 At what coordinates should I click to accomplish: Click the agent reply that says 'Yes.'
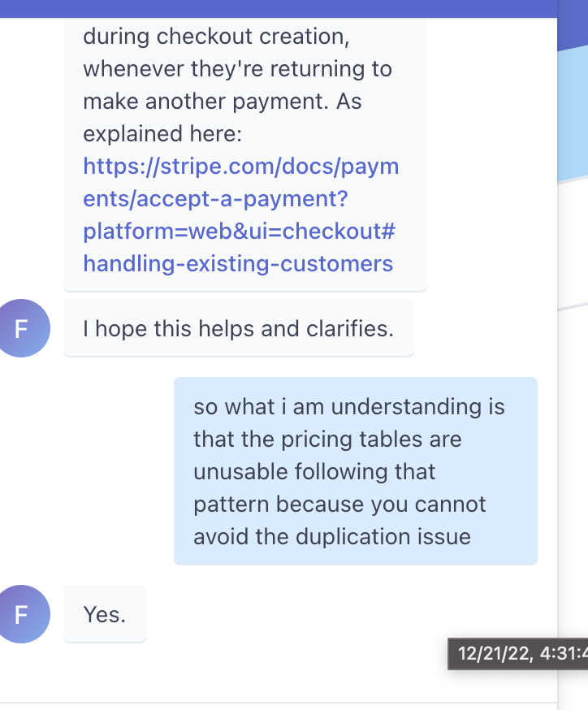coord(104,614)
